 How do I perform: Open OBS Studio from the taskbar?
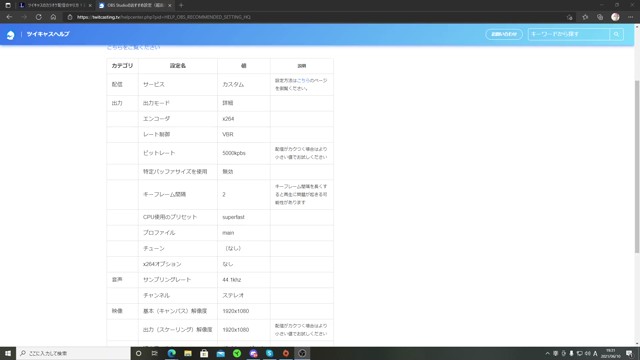click(x=302, y=353)
